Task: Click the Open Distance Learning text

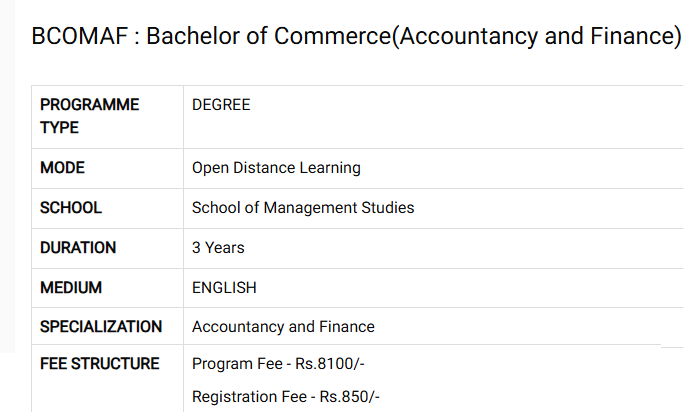Action: click(x=276, y=168)
